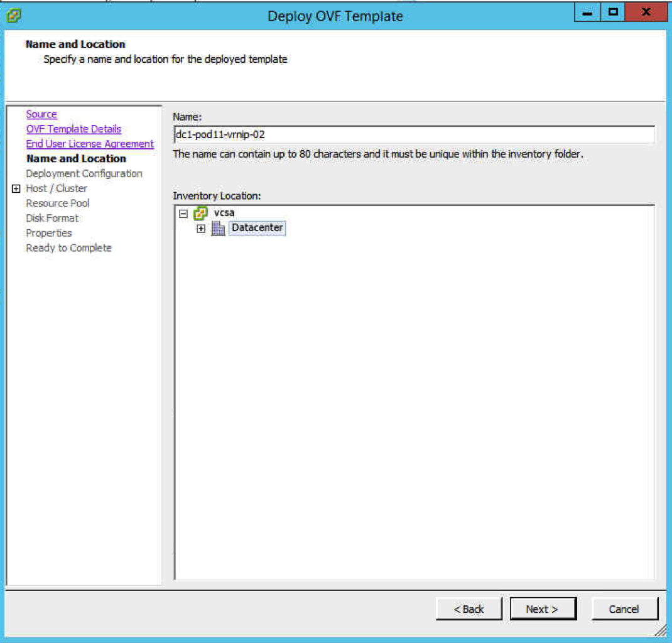The height and width of the screenshot is (643, 672).
Task: Click the vcsa vCenter server icon
Action: (200, 213)
